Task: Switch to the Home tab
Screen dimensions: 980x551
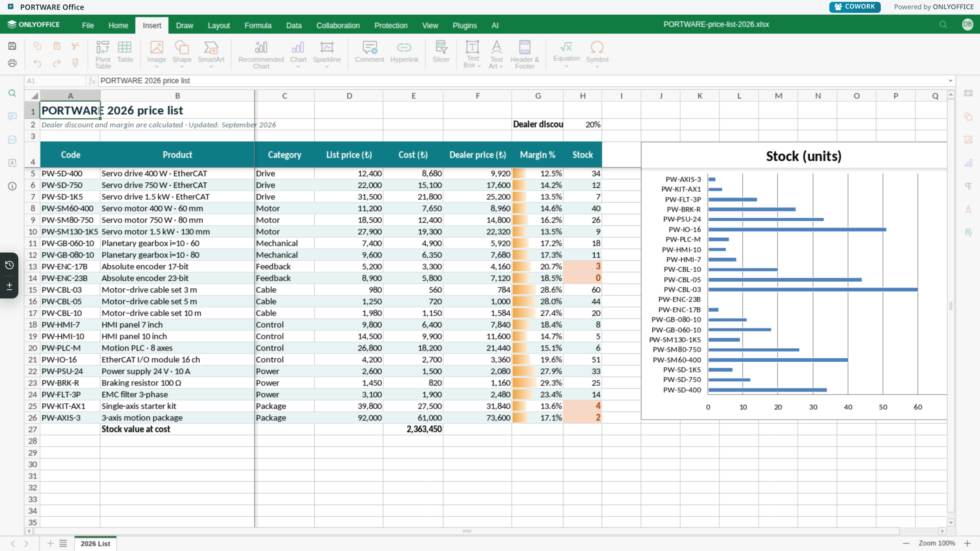Action: pyautogui.click(x=118, y=25)
